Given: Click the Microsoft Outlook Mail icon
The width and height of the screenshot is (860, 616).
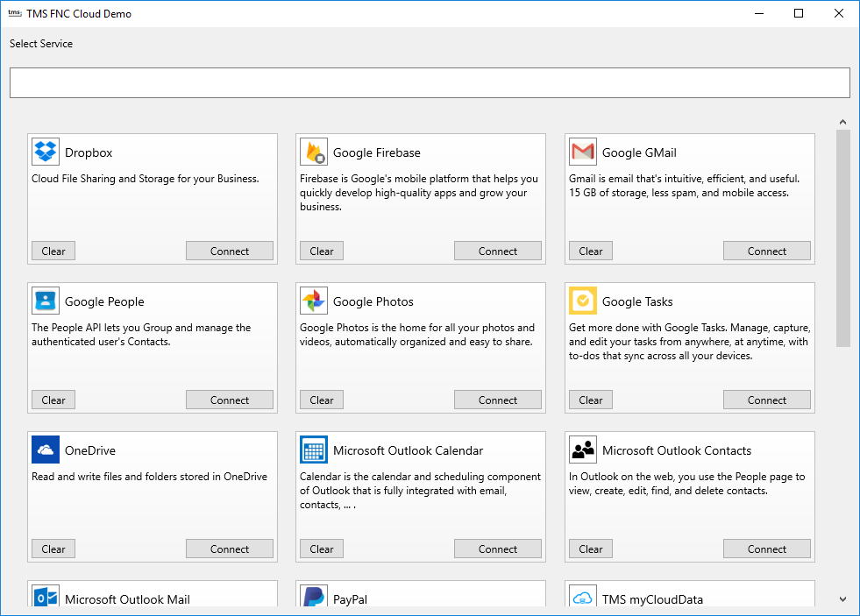Looking at the screenshot, I should [x=46, y=596].
